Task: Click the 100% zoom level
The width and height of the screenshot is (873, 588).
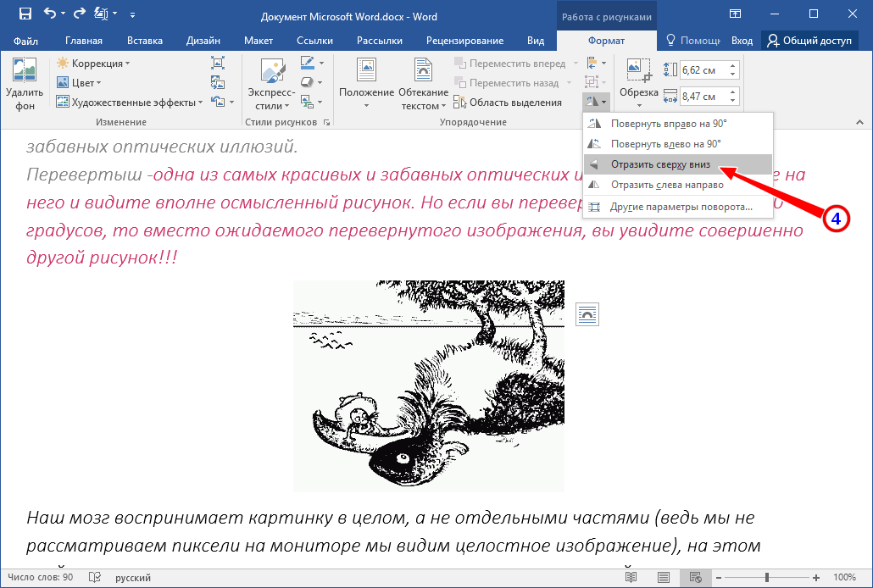Action: point(844,578)
